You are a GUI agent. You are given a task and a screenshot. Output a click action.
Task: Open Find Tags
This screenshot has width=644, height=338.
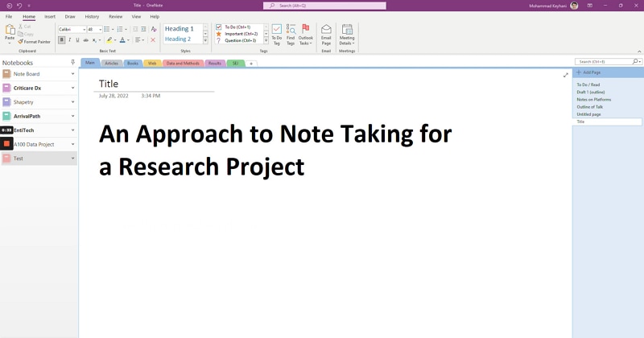click(x=291, y=35)
